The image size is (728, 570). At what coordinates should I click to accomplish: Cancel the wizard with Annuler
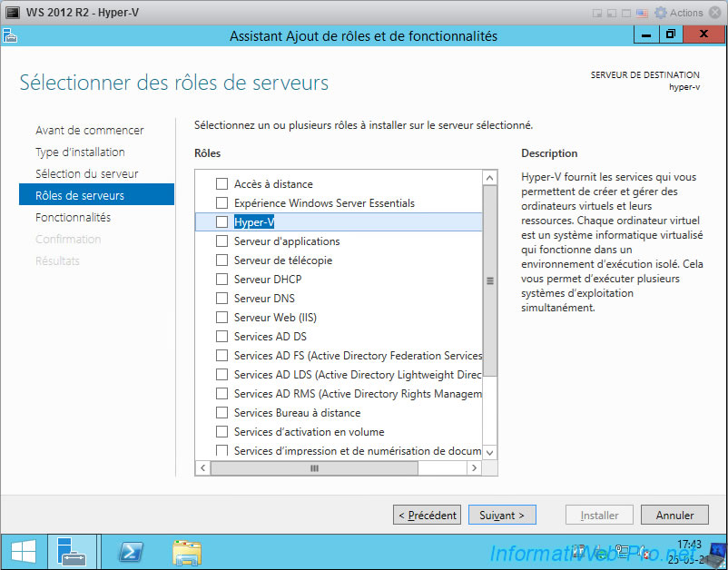pos(674,515)
